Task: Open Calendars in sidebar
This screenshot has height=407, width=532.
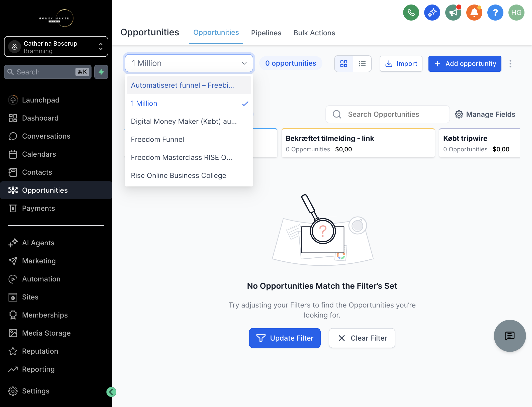Action: (56, 154)
